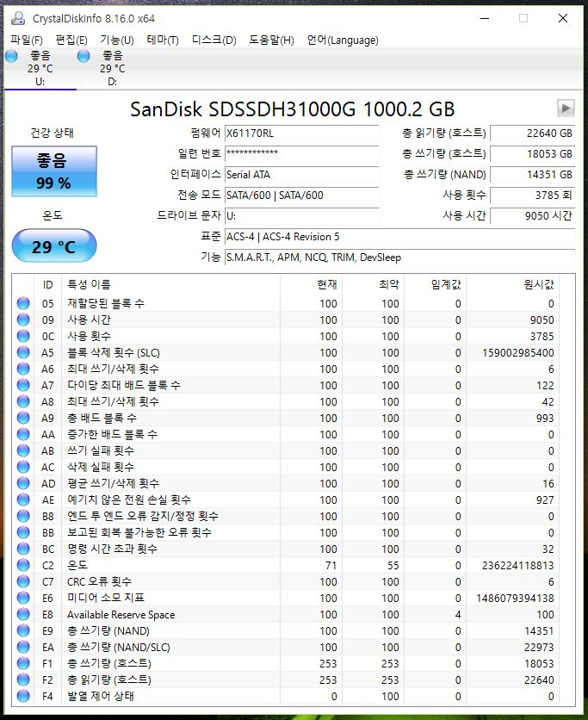Select the 총 쓰기량 (NAND/SLC) row
This screenshot has width=588, height=720.
pos(288,647)
